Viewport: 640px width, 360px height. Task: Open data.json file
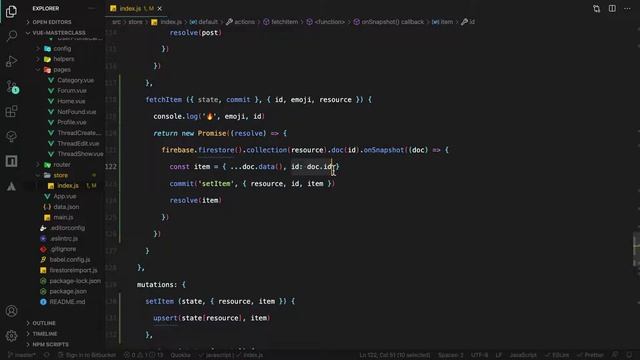[66, 207]
